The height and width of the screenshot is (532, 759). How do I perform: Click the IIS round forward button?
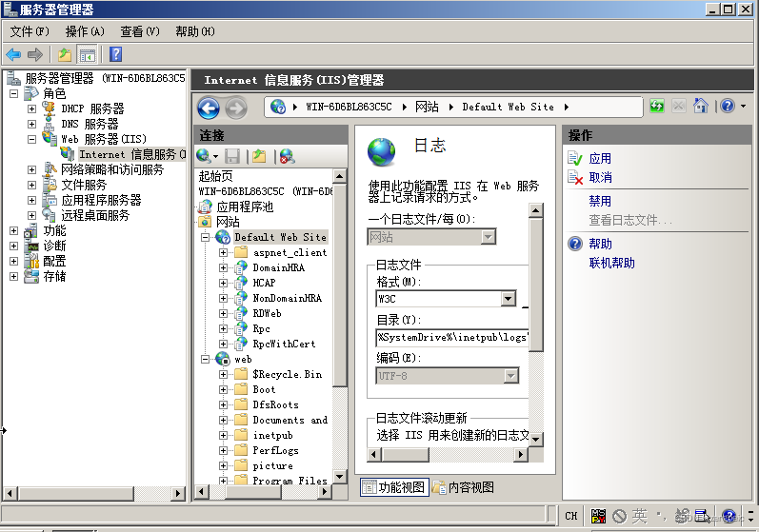(x=236, y=108)
